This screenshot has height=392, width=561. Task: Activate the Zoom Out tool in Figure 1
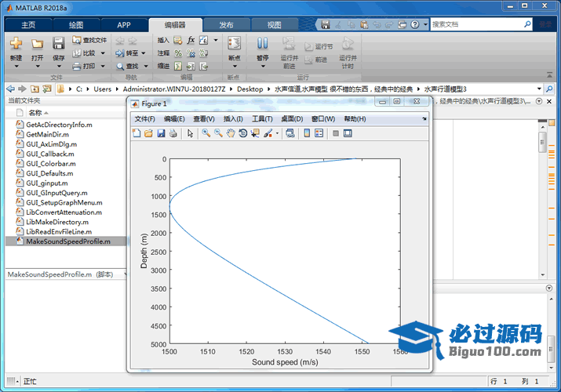click(218, 133)
